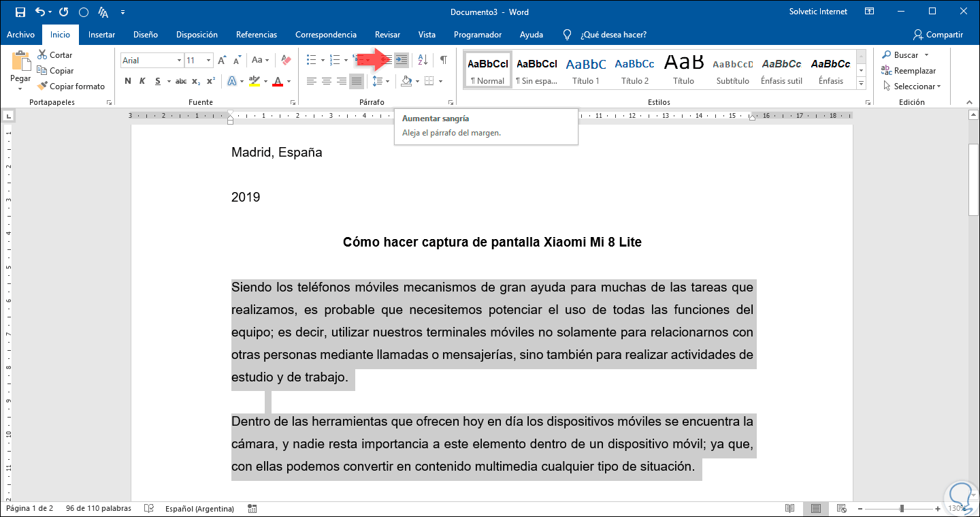Click the word count 96 de 110 palabras
980x517 pixels.
pyautogui.click(x=100, y=509)
